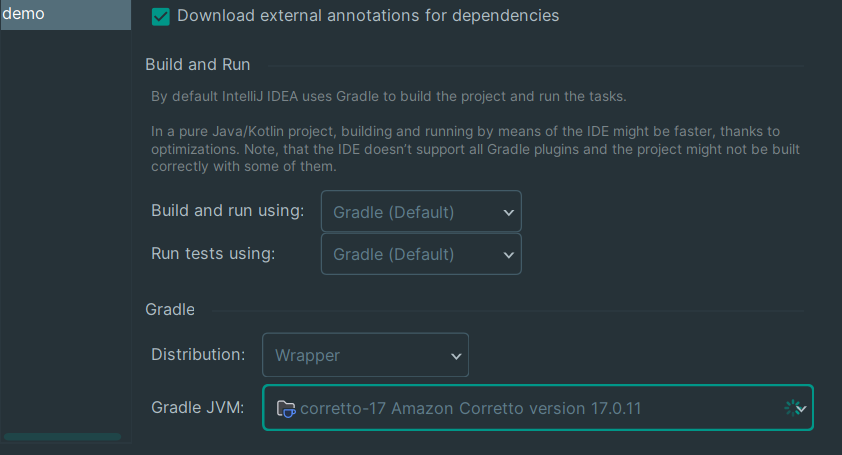The image size is (842, 455).
Task: Click the JDK folder icon in Gradle JVM field
Action: click(x=286, y=408)
